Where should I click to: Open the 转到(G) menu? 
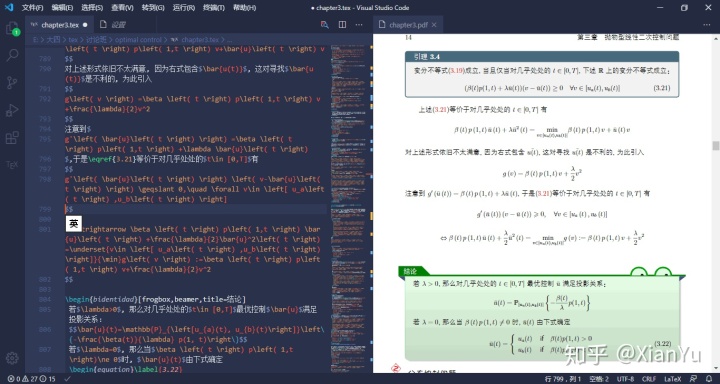pyautogui.click(x=153, y=8)
